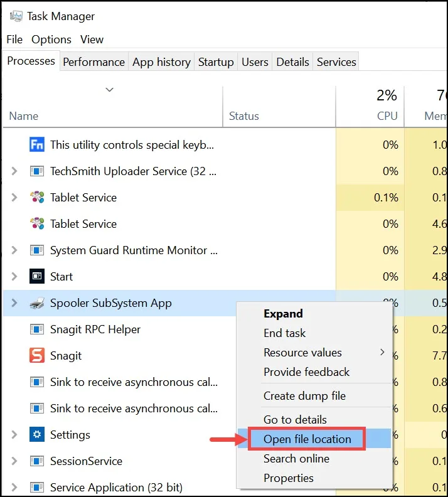Viewport: 448px width, 497px height.
Task: Click the Task Manager title bar icon
Action: 16,16
